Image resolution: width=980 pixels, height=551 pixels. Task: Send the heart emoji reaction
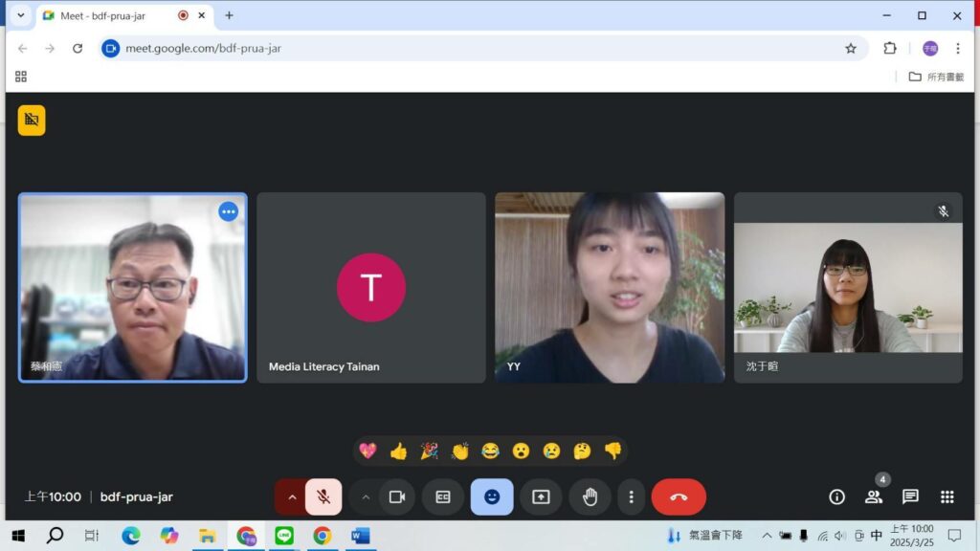[367, 451]
